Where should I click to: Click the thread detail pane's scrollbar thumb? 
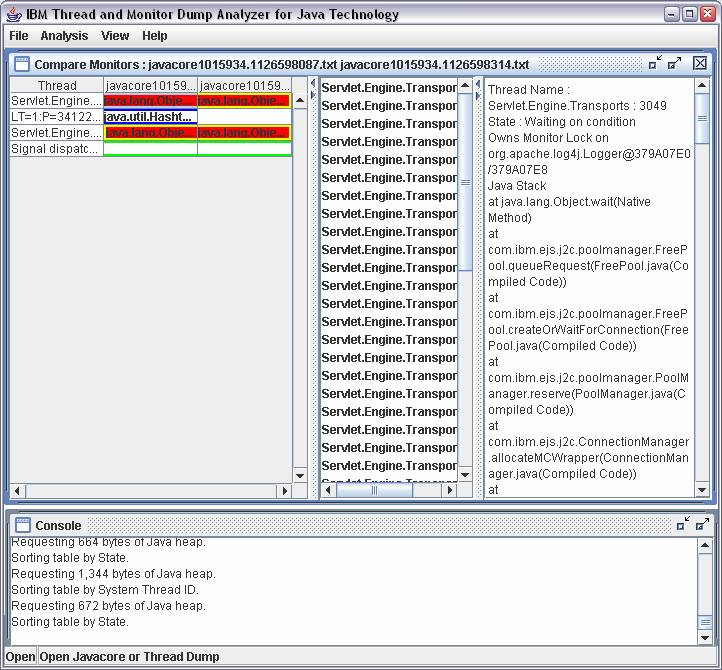click(702, 119)
